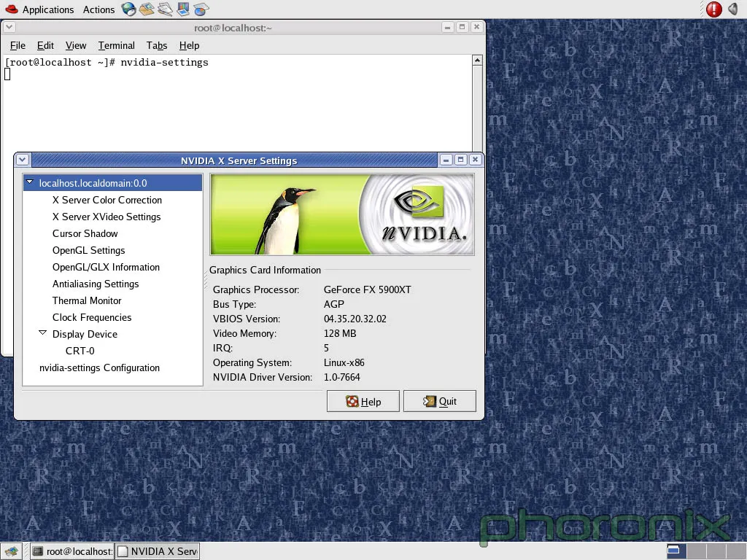This screenshot has height=560, width=747.
Task: Select X Server XVideo Settings
Action: [x=107, y=217]
